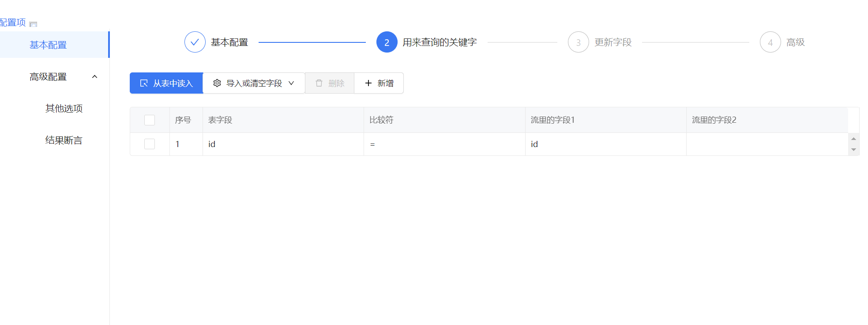Viewport: 868px width, 325px height.
Task: Click the 新增 button
Action: tap(379, 83)
